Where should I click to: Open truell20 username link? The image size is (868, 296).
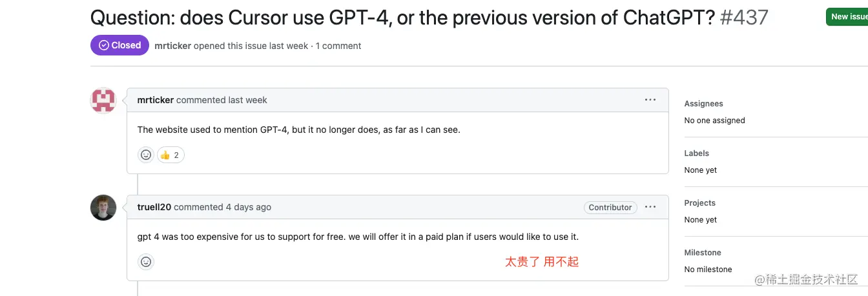click(154, 207)
